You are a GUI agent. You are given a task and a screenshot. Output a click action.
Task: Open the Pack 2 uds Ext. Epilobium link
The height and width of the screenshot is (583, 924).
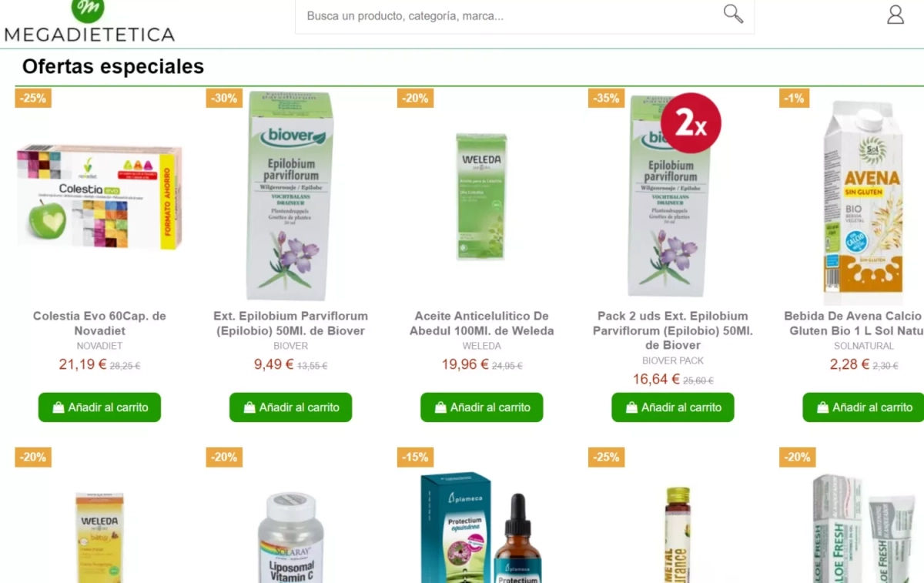tap(673, 330)
